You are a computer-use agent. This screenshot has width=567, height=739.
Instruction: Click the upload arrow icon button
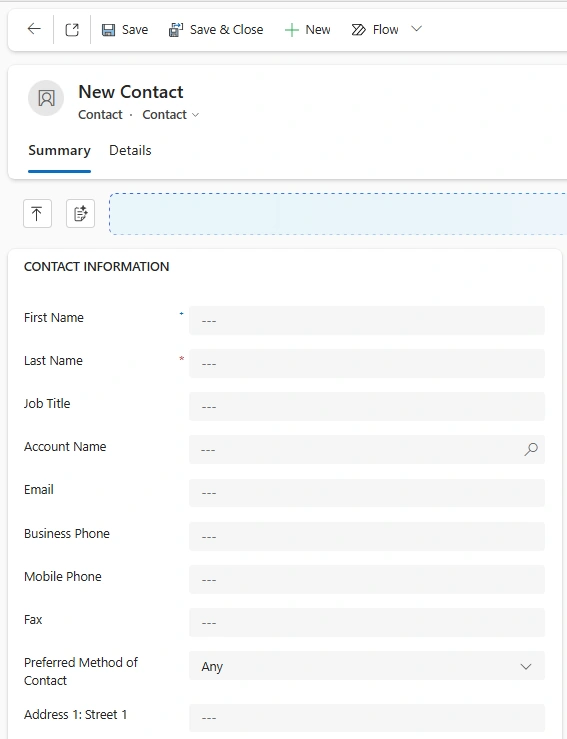pos(37,213)
